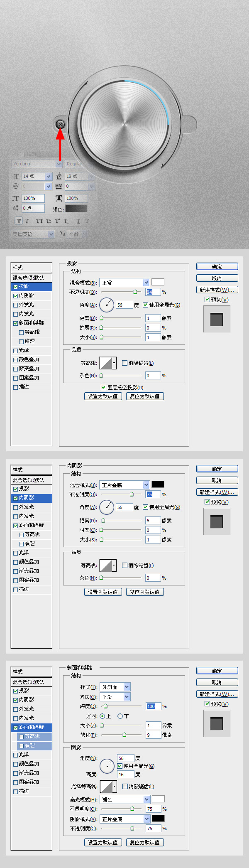This screenshot has height=868, width=249.
Task: Open the Verdana font family dropdown
Action: tap(37, 164)
